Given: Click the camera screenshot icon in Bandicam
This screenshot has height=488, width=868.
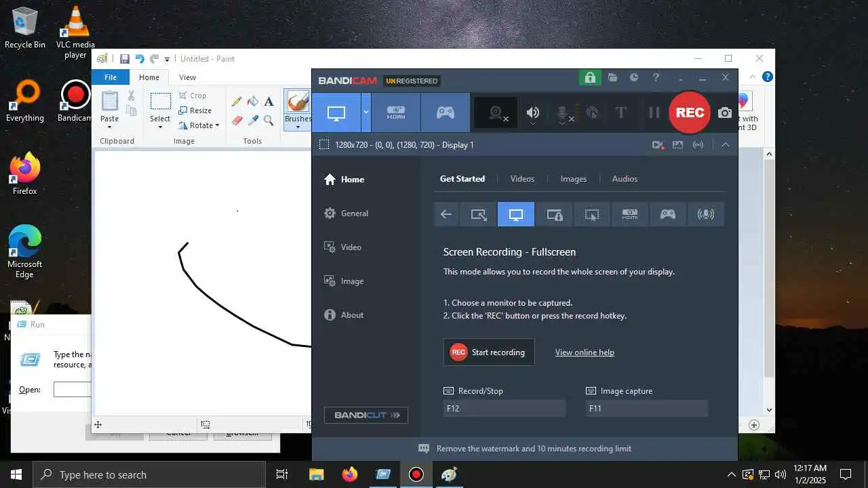Looking at the screenshot, I should 725,113.
